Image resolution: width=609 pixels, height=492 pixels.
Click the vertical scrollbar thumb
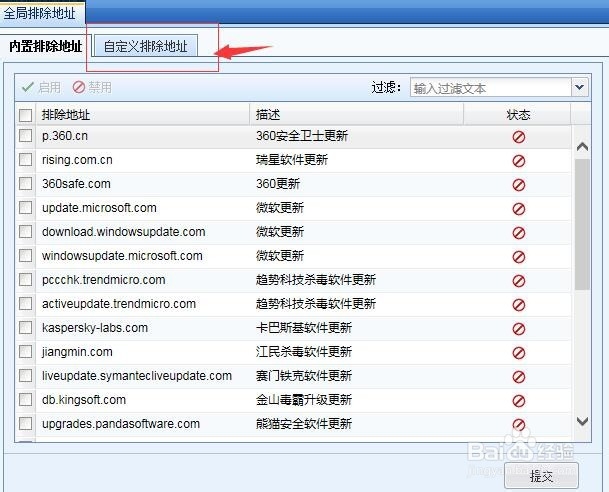(582, 224)
